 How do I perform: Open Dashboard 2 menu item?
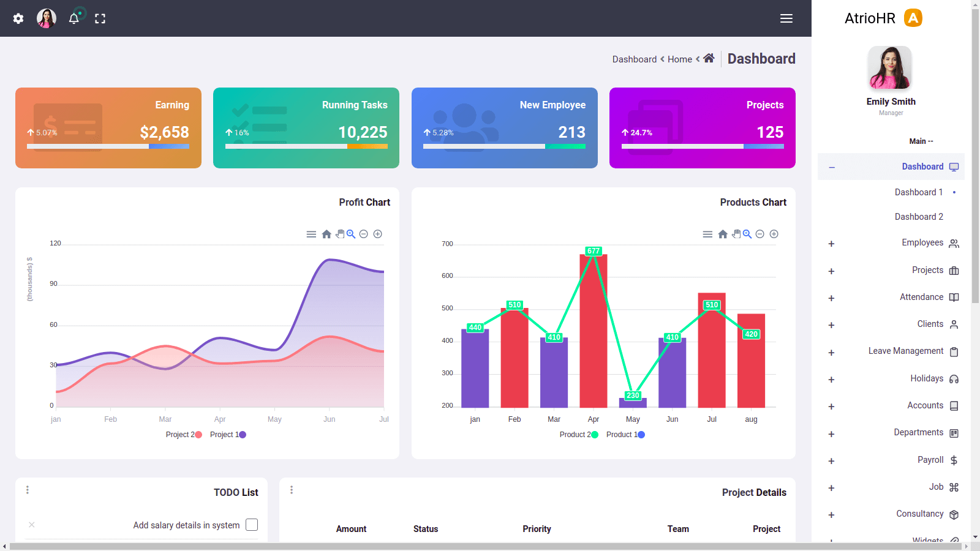click(919, 217)
